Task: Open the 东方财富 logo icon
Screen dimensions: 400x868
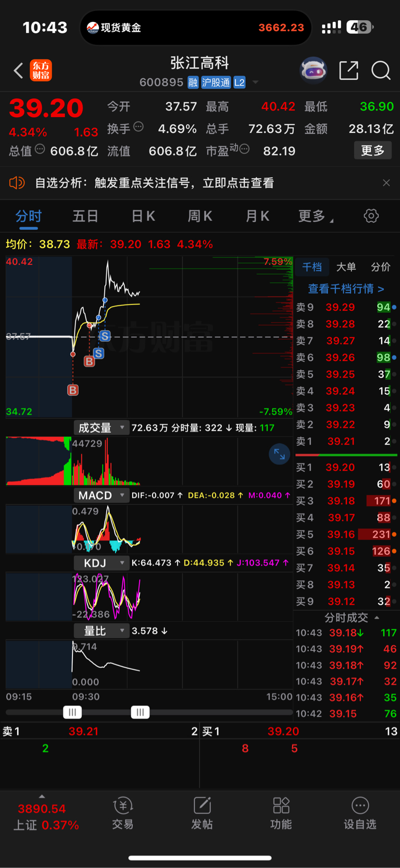Action: coord(41,70)
